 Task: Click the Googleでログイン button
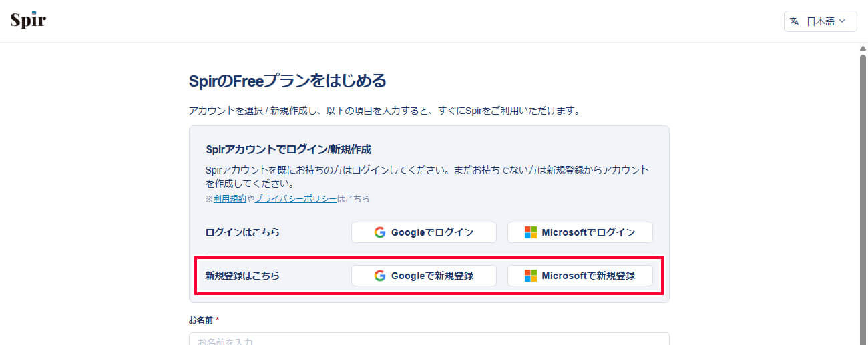tap(424, 232)
